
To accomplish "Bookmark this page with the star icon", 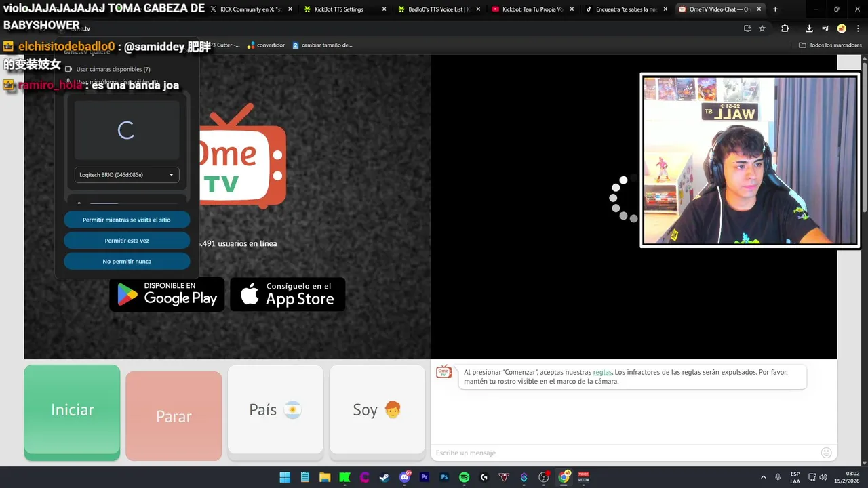I will coord(762,28).
